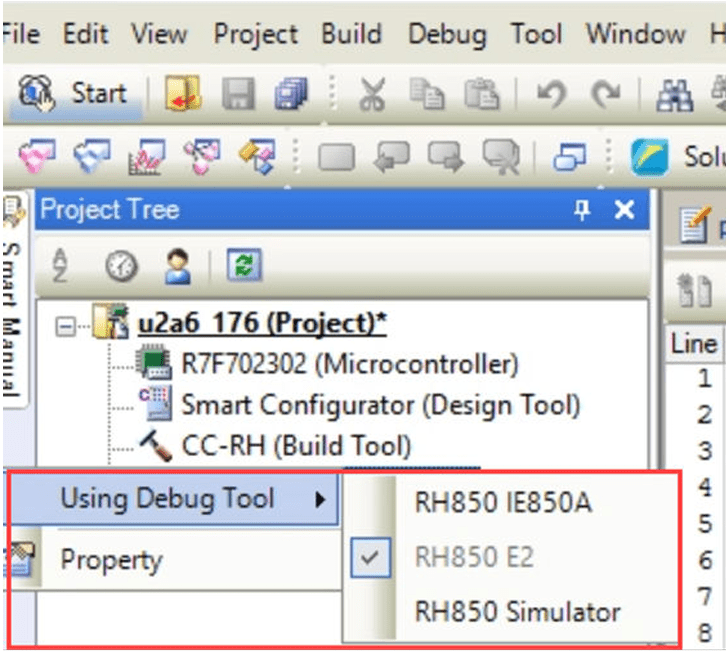Sort Project Tree by time clock icon
The height and width of the screenshot is (656, 726).
(121, 266)
